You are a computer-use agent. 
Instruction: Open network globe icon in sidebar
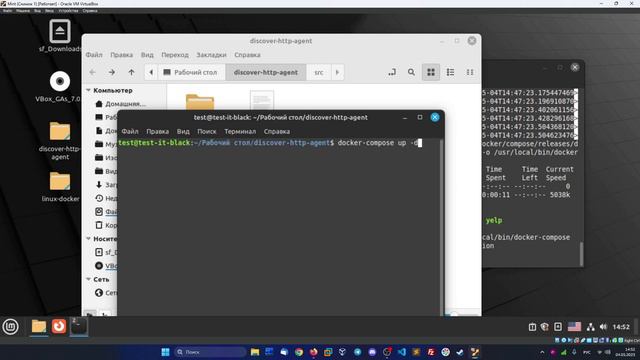(x=99, y=293)
